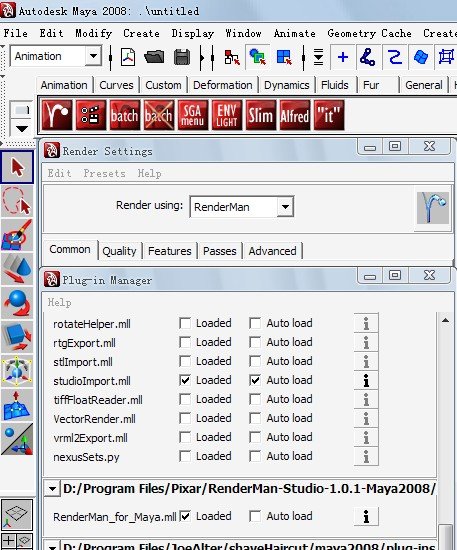This screenshot has height=550, width=457.
Task: Activate the Lasso Select tool
Action: (17, 201)
